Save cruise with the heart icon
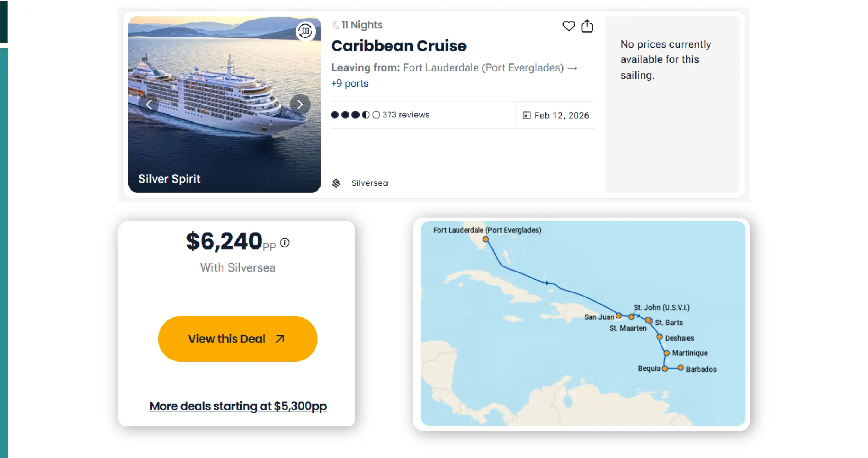868x458 pixels. point(568,26)
